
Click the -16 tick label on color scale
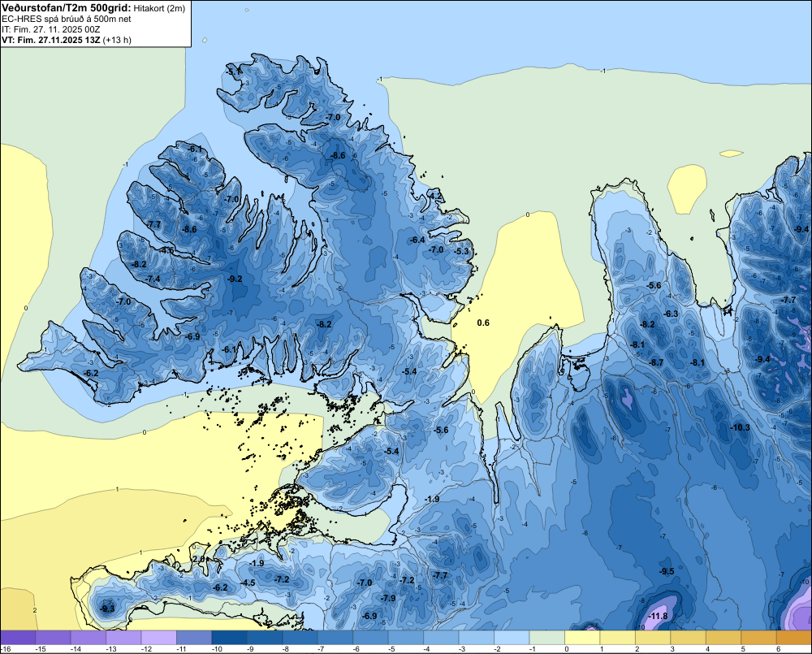(6, 649)
